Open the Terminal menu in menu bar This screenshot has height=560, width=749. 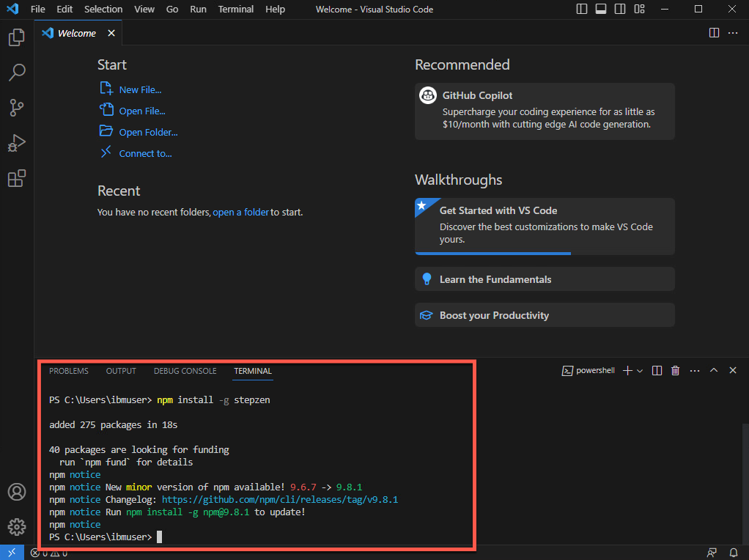236,10
